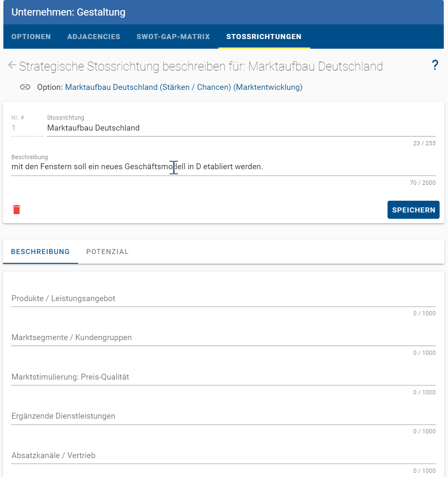Switch to the Potenzial sub-tab

coord(107,252)
